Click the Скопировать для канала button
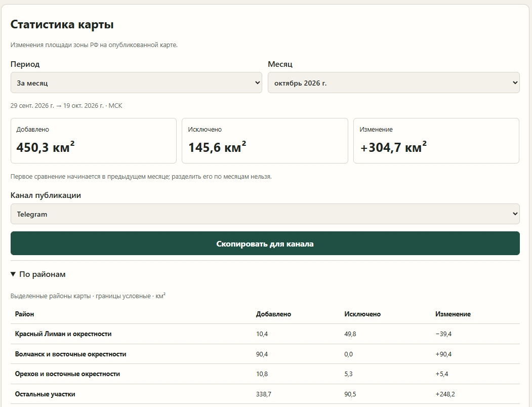This screenshot has width=532, height=407. [265, 243]
